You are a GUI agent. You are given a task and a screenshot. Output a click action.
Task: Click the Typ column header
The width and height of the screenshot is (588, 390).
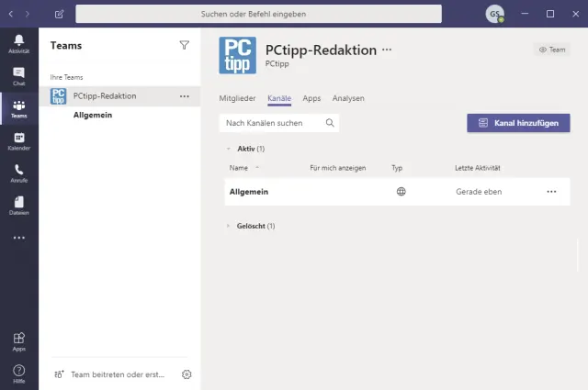click(397, 168)
